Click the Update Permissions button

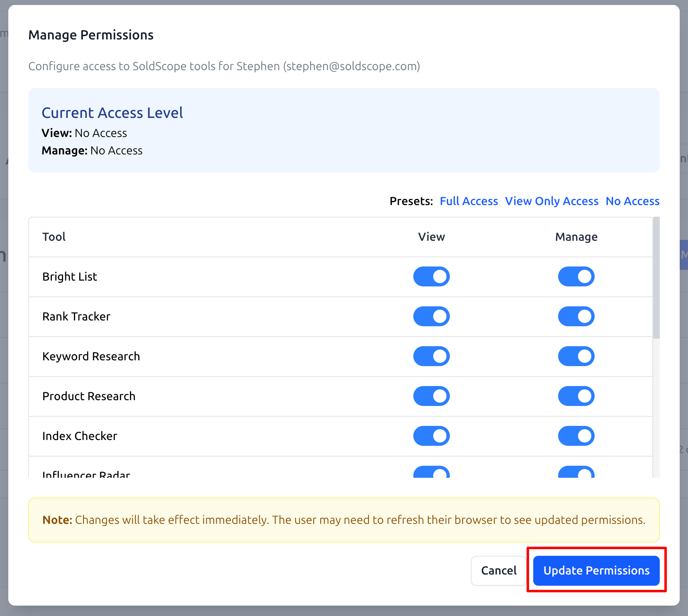(596, 570)
